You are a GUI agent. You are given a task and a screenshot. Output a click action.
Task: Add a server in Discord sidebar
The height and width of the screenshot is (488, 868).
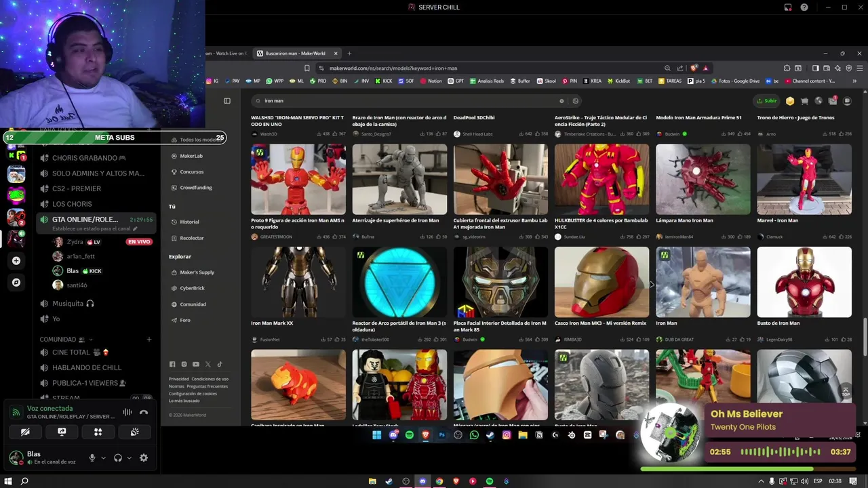(x=16, y=260)
